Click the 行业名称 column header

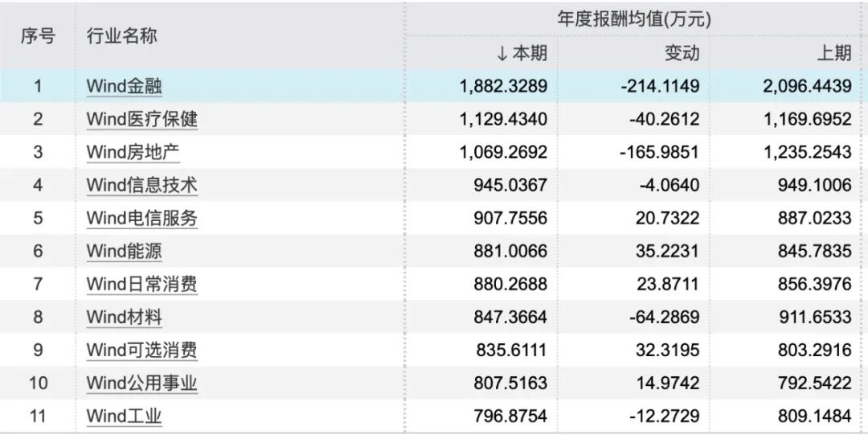pos(122,36)
